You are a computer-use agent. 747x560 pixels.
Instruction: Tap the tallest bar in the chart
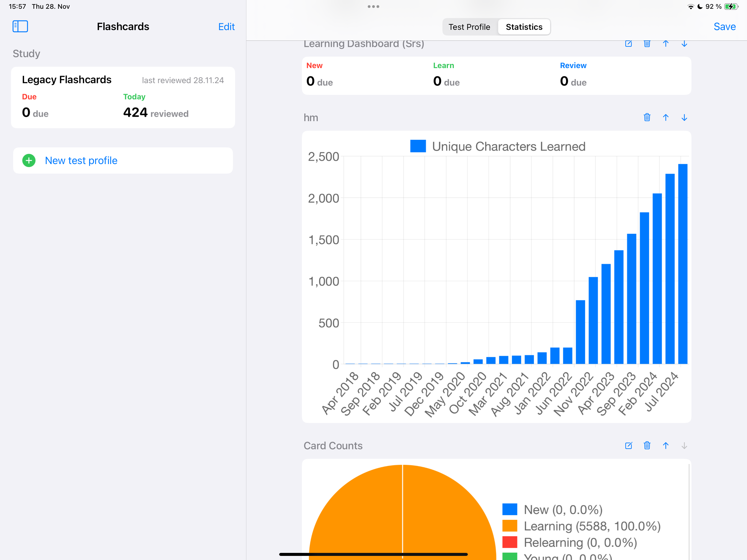[x=682, y=264]
